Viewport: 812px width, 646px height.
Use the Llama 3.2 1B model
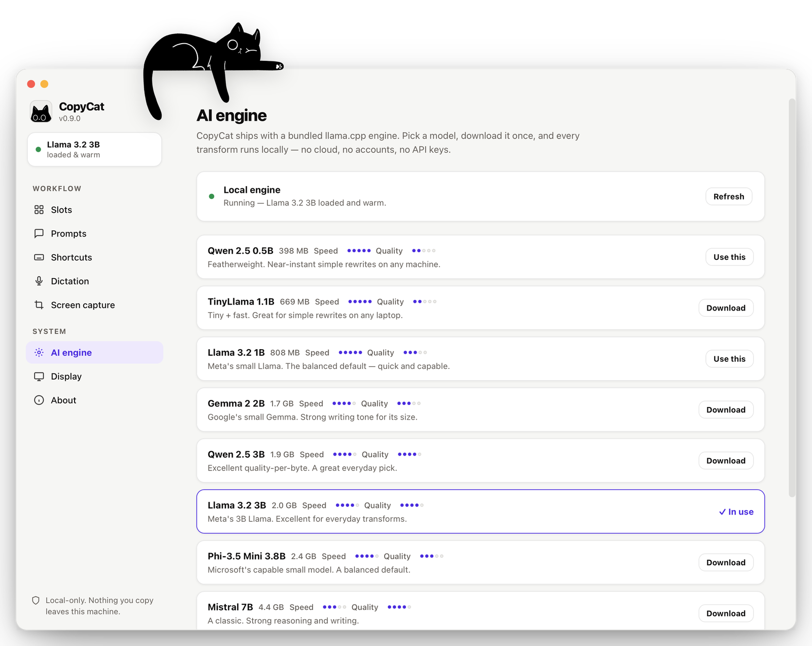coord(729,359)
